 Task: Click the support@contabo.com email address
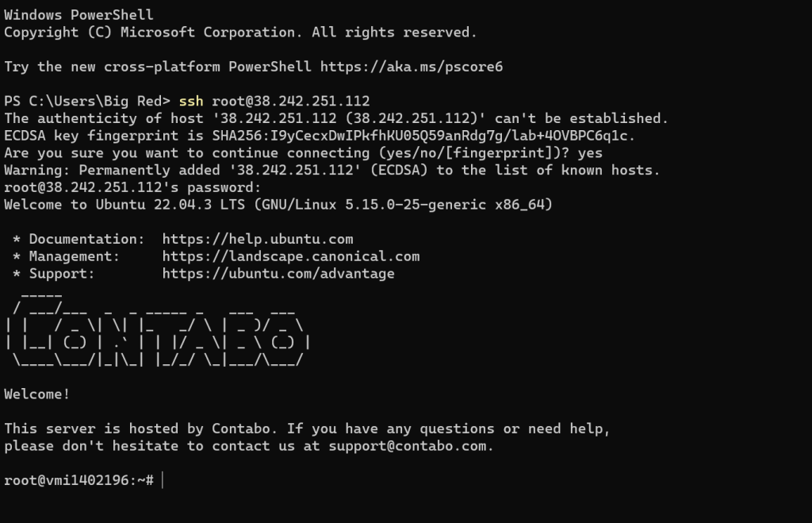click(x=407, y=446)
